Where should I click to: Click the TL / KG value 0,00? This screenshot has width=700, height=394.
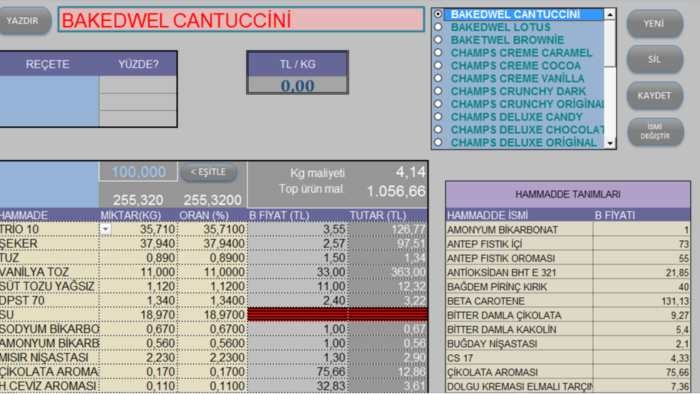[297, 85]
